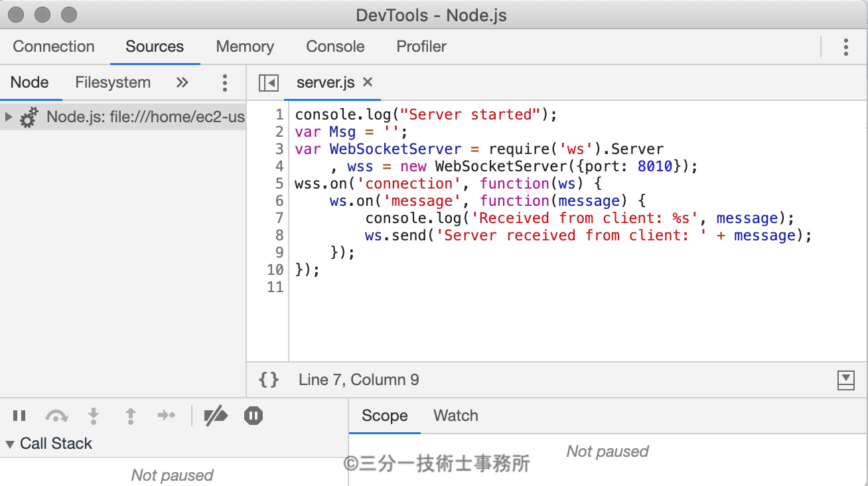Switch to the Console tab
The width and height of the screenshot is (868, 486).
click(x=335, y=46)
